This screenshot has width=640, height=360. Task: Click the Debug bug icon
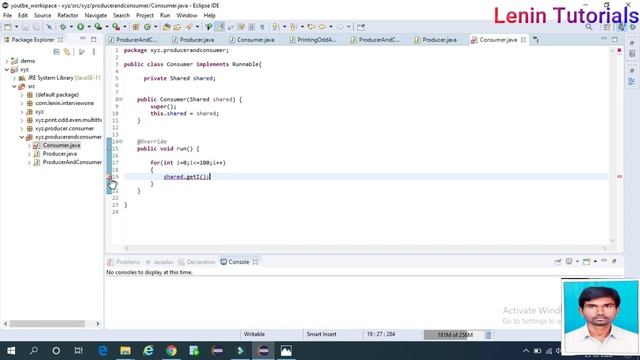(63, 27)
